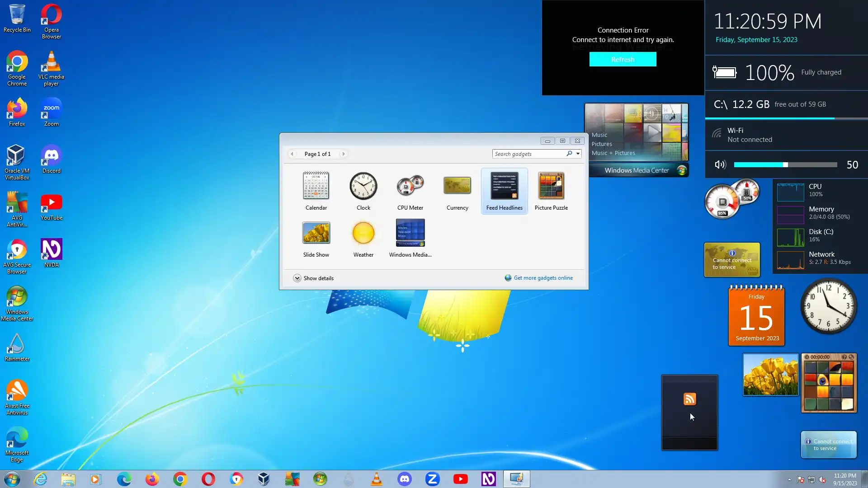Screen dimensions: 868x488
Task: Select the Calendar gadget icon
Action: point(316,186)
